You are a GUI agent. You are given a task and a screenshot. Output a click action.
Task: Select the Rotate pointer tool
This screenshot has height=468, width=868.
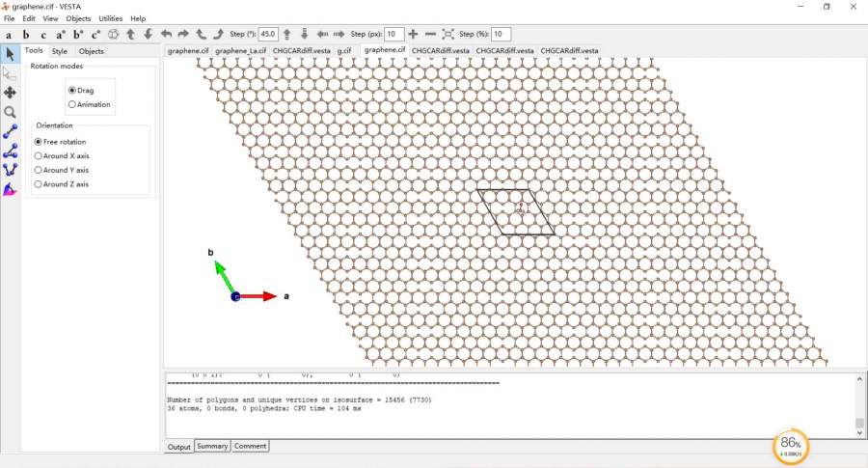[x=10, y=52]
